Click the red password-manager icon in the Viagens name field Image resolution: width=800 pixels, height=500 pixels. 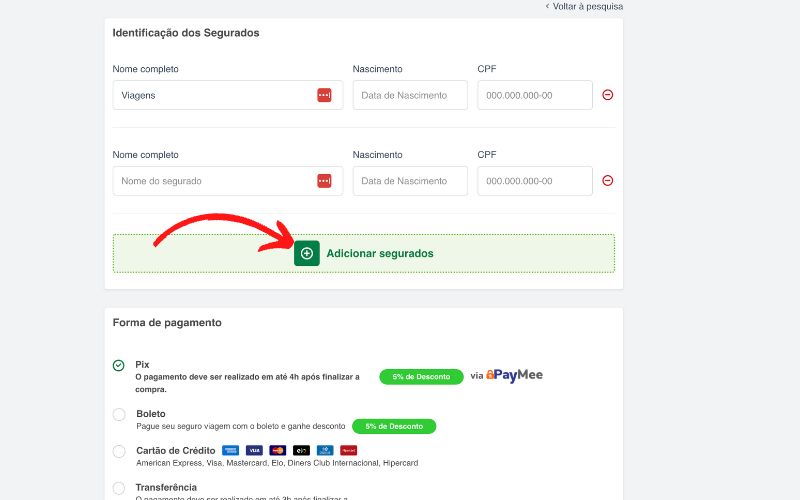[324, 95]
